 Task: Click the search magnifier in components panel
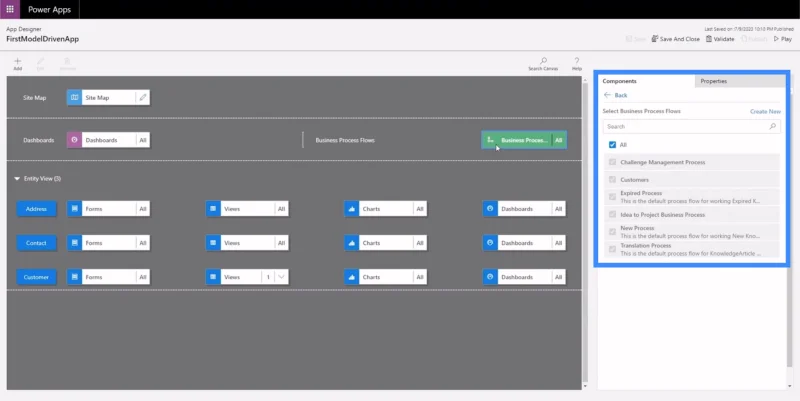point(772,127)
